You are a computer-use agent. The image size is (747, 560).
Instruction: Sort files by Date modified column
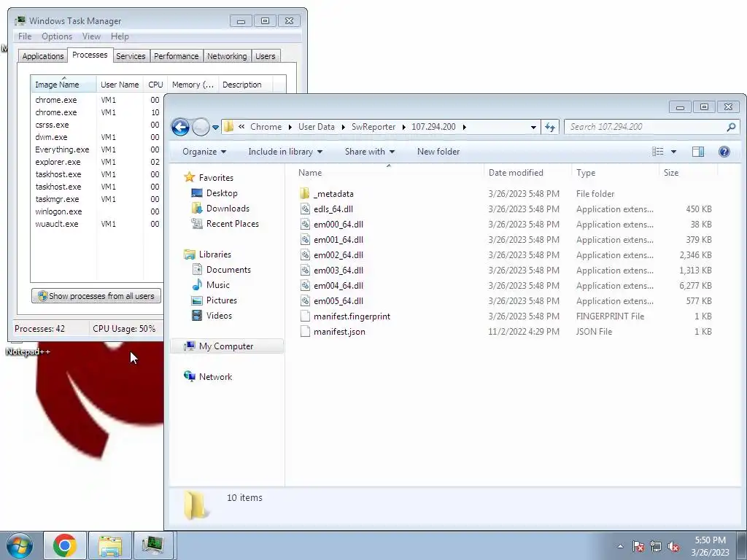[527, 172]
